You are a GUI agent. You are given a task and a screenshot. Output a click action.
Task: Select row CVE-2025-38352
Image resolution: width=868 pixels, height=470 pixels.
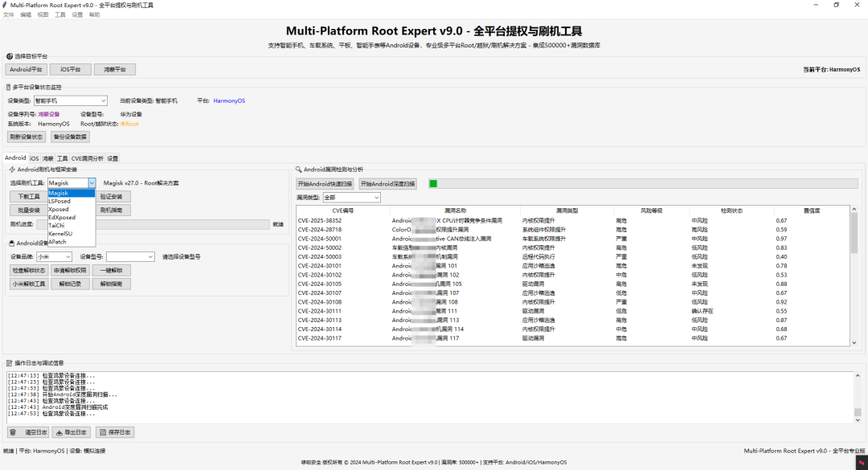tap(572, 220)
